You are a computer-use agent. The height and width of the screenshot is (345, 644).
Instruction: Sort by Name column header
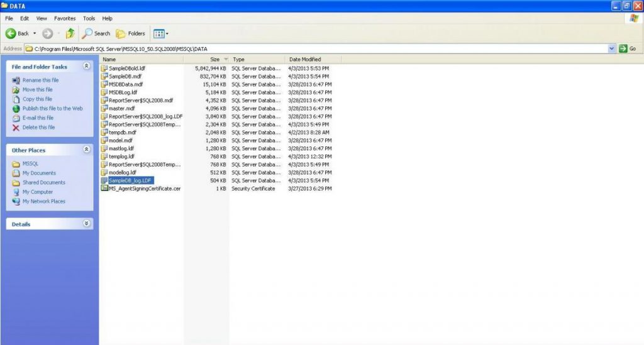click(x=142, y=60)
